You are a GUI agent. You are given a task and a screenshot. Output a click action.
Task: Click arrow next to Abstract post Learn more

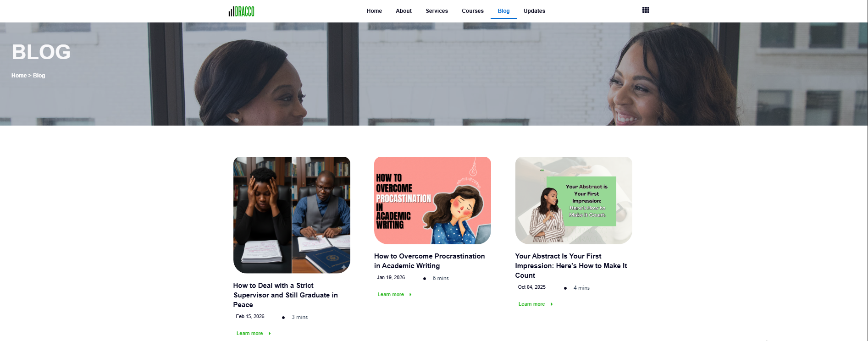[552, 304]
